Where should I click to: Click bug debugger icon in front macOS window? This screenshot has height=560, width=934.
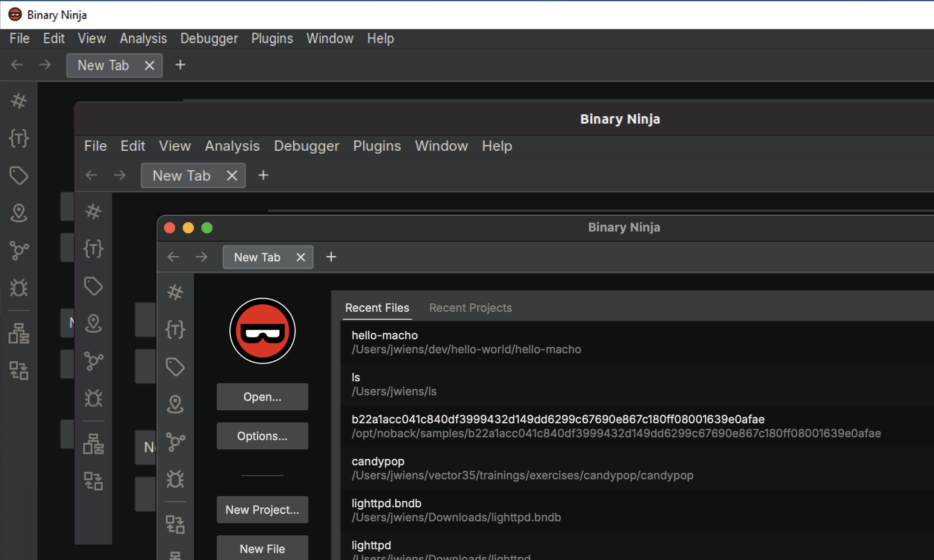(175, 479)
